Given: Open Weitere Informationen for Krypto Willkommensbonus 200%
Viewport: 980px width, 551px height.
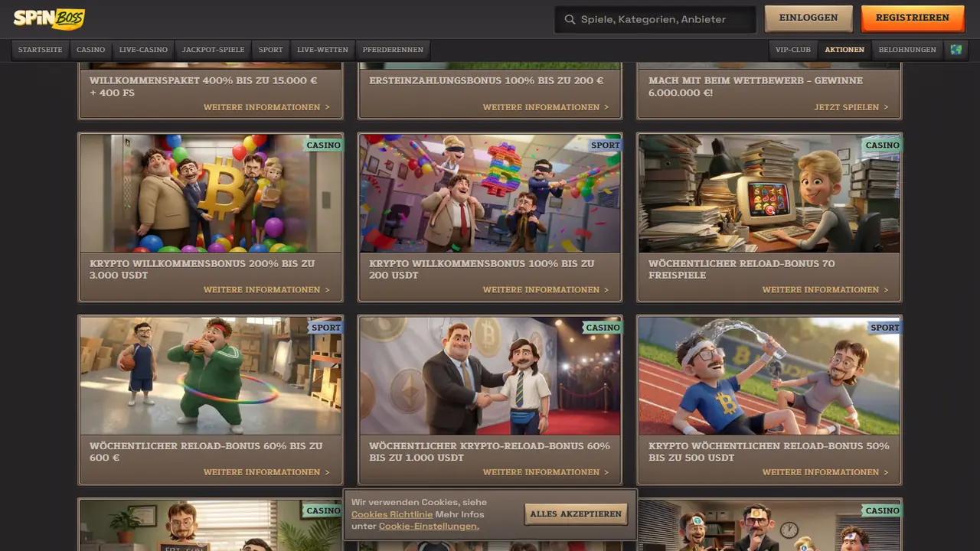Looking at the screenshot, I should [x=266, y=290].
